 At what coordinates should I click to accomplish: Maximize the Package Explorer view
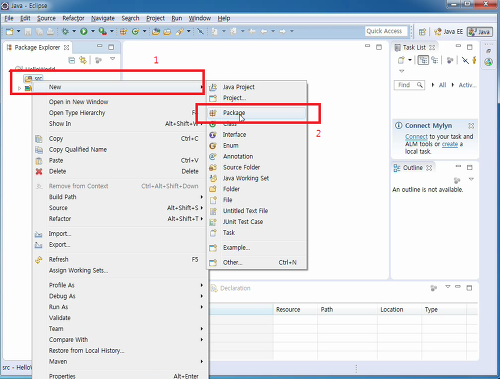[x=111, y=47]
